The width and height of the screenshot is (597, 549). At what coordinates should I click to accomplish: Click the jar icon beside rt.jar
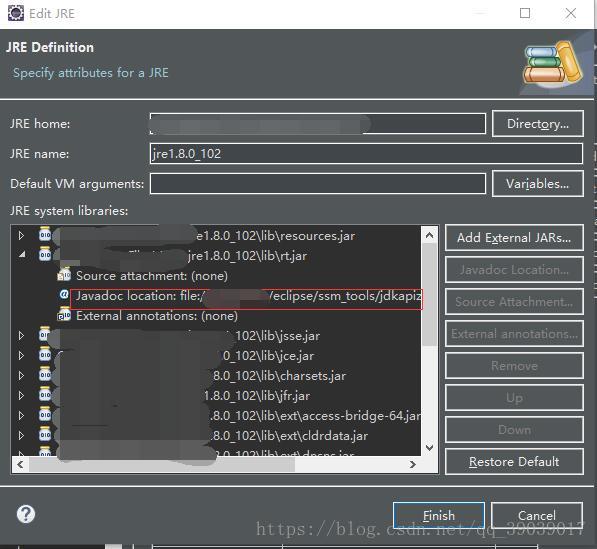click(x=45, y=254)
